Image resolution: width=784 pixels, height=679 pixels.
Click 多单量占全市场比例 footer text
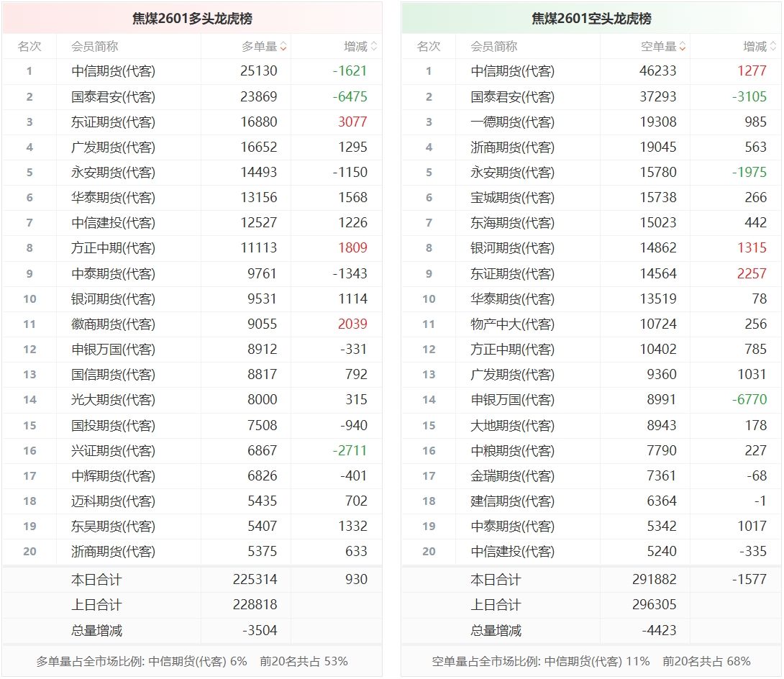(191, 662)
